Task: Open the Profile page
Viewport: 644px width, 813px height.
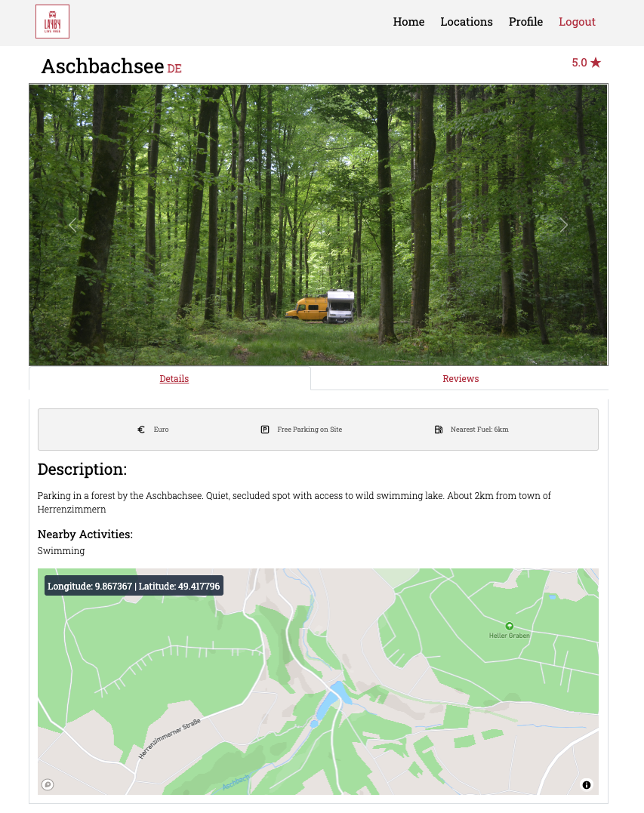Action: (525, 22)
